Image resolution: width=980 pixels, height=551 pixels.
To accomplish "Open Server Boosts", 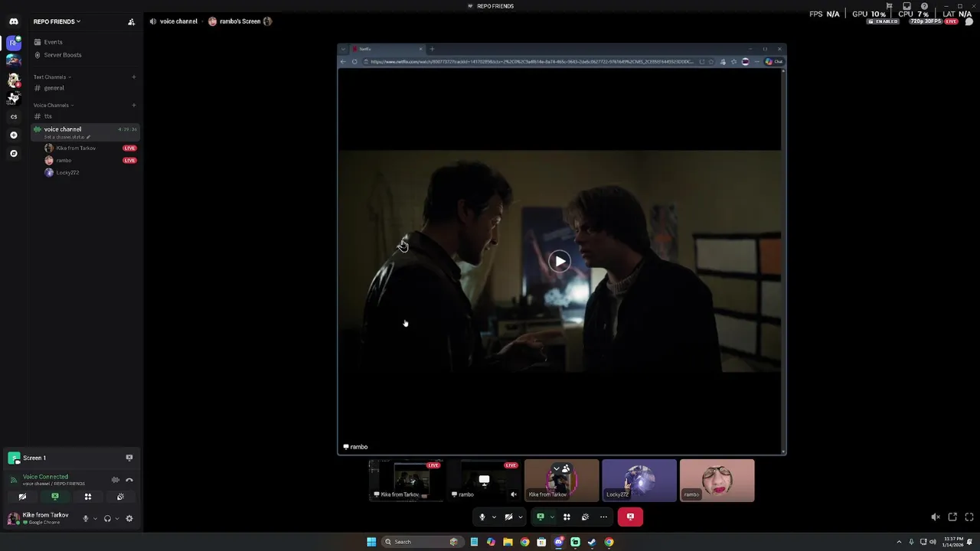I will point(62,55).
